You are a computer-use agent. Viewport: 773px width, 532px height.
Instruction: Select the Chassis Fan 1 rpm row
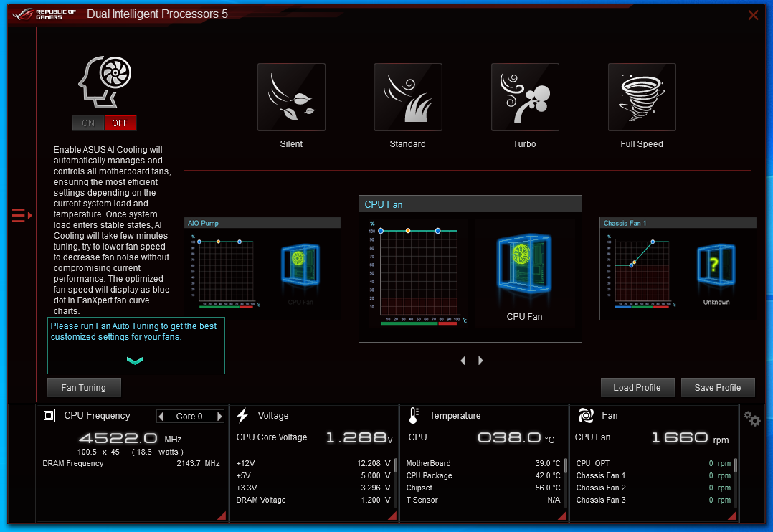(653, 476)
